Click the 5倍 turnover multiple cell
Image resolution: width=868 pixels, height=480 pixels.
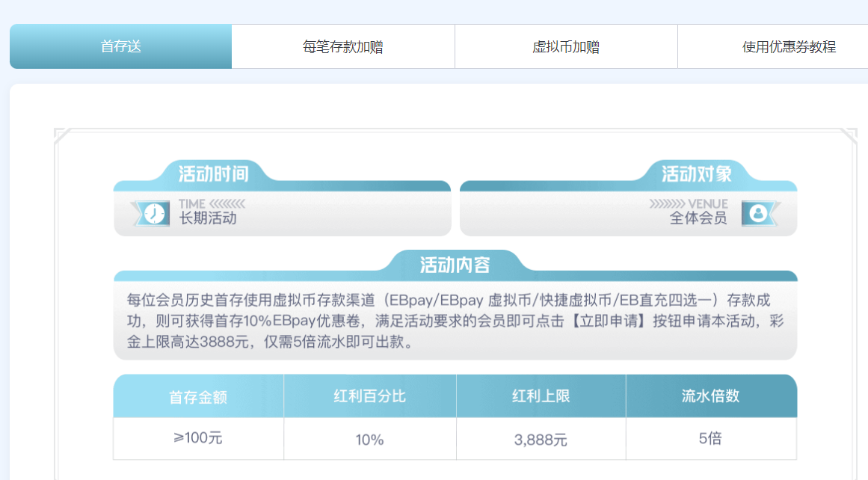710,439
